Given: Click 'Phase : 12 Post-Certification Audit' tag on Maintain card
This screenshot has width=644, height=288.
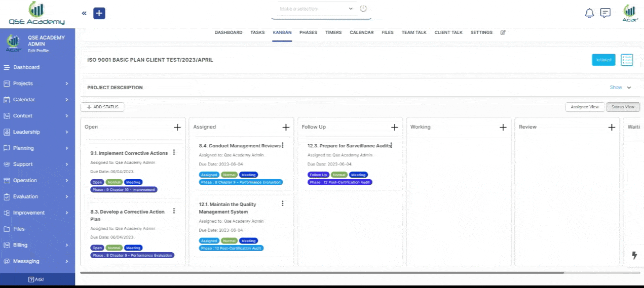Looking at the screenshot, I should click(x=232, y=248).
